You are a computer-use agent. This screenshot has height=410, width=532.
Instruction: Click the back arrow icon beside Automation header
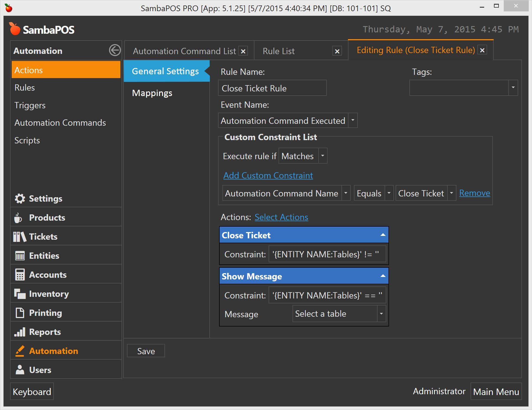click(115, 50)
